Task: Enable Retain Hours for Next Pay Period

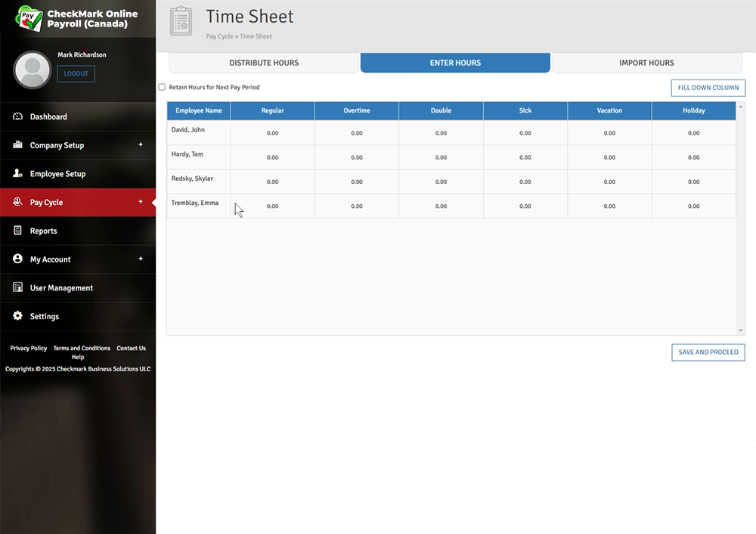Action: tap(162, 87)
